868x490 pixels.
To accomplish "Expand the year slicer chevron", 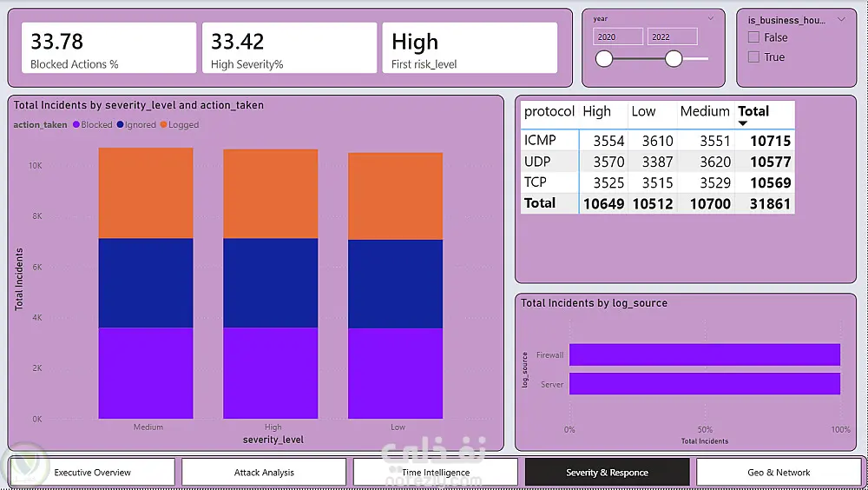I will pos(711,18).
